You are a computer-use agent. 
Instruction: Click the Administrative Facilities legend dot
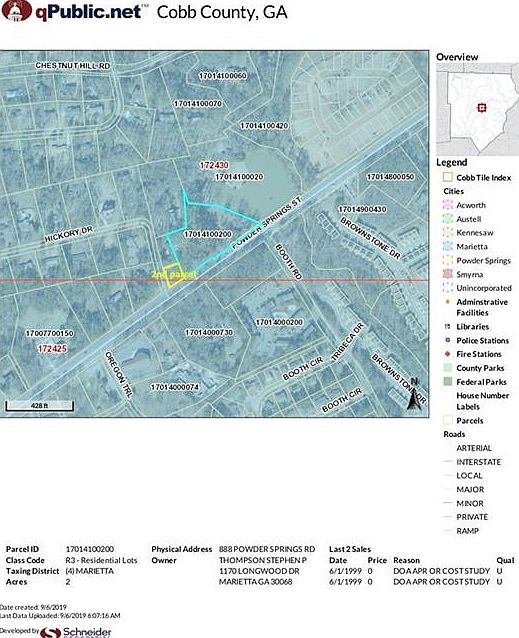447,302
